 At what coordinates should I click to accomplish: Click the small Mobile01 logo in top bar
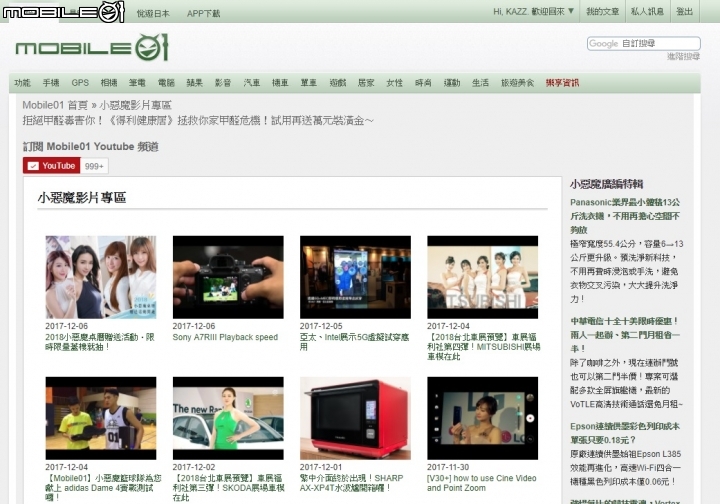point(63,11)
